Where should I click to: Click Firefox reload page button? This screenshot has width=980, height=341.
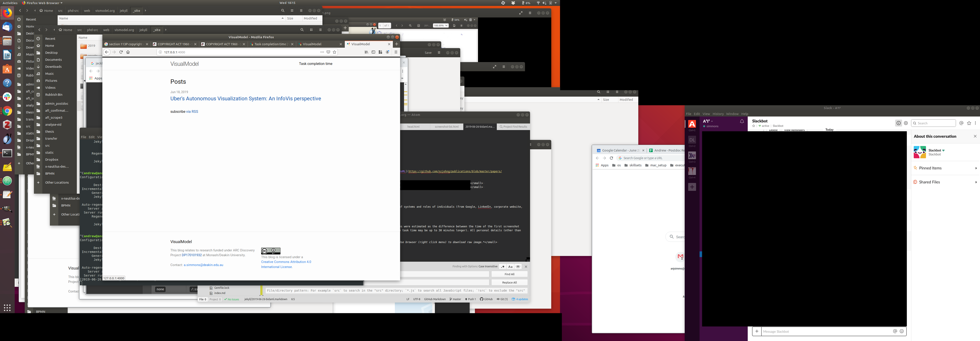tap(121, 52)
